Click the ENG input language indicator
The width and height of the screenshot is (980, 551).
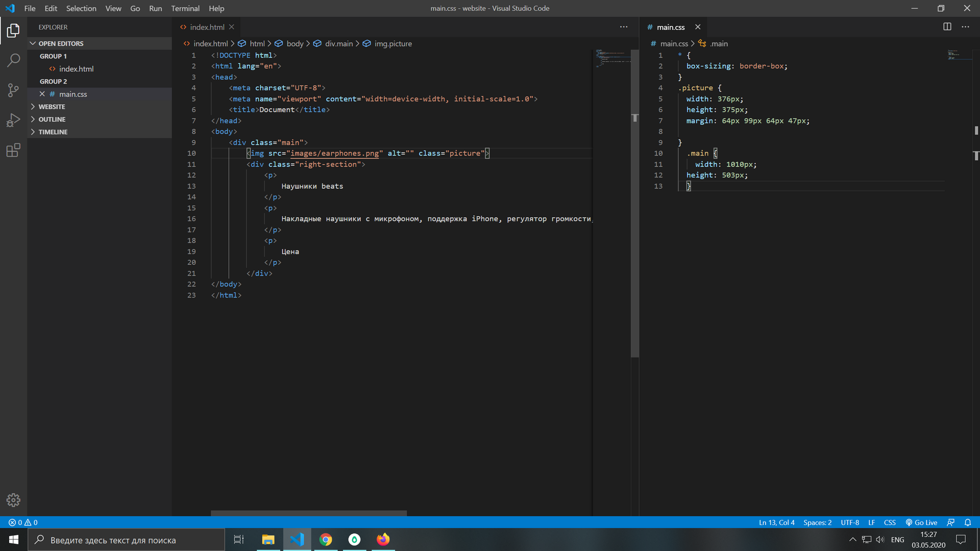[897, 540]
